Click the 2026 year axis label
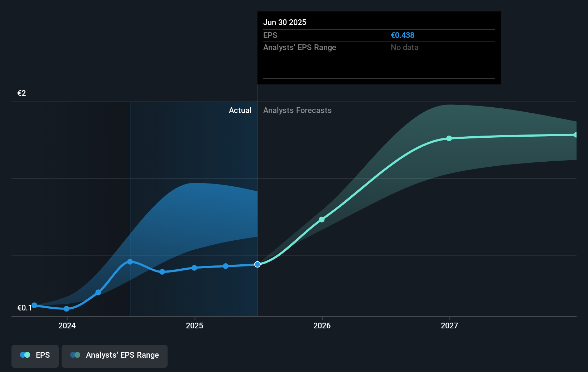This screenshot has width=588, height=372. [322, 326]
